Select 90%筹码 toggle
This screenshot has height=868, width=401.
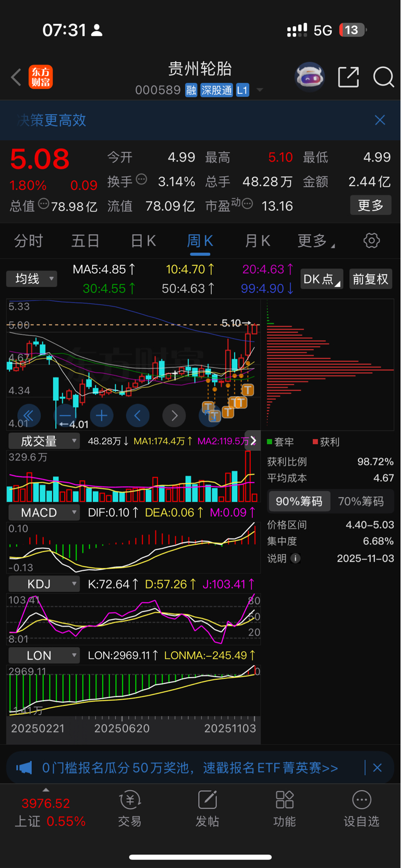coord(299,502)
